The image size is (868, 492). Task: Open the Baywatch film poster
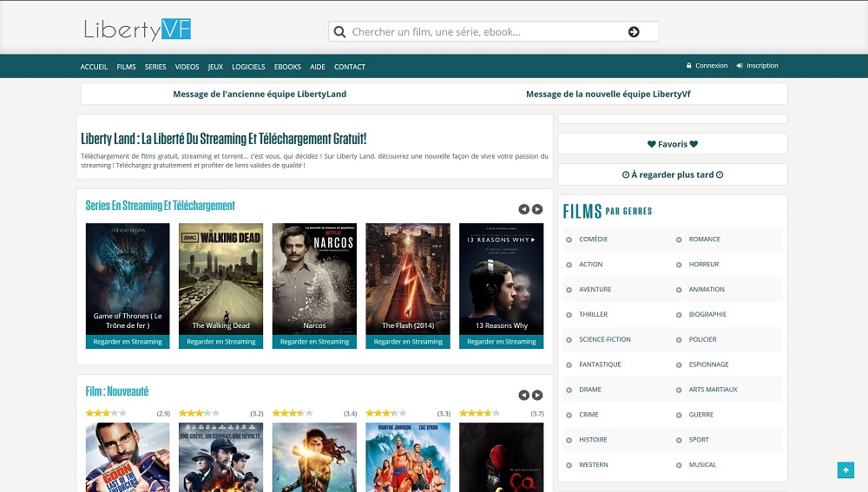(408, 457)
